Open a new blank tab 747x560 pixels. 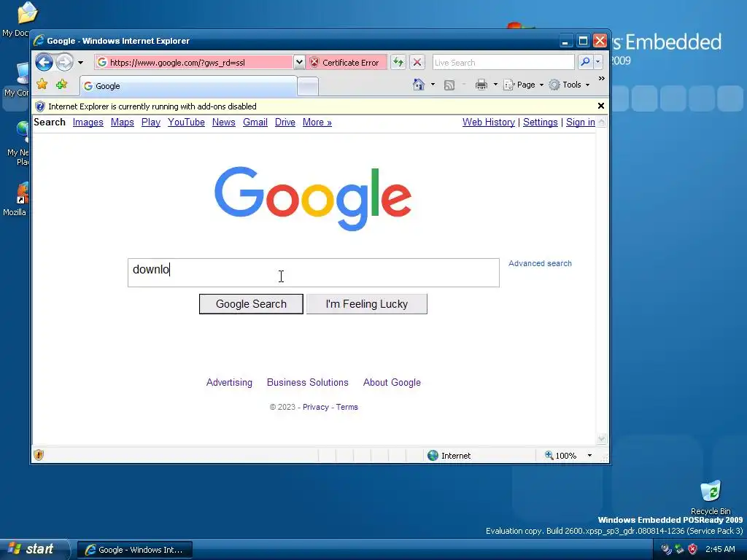(308, 87)
